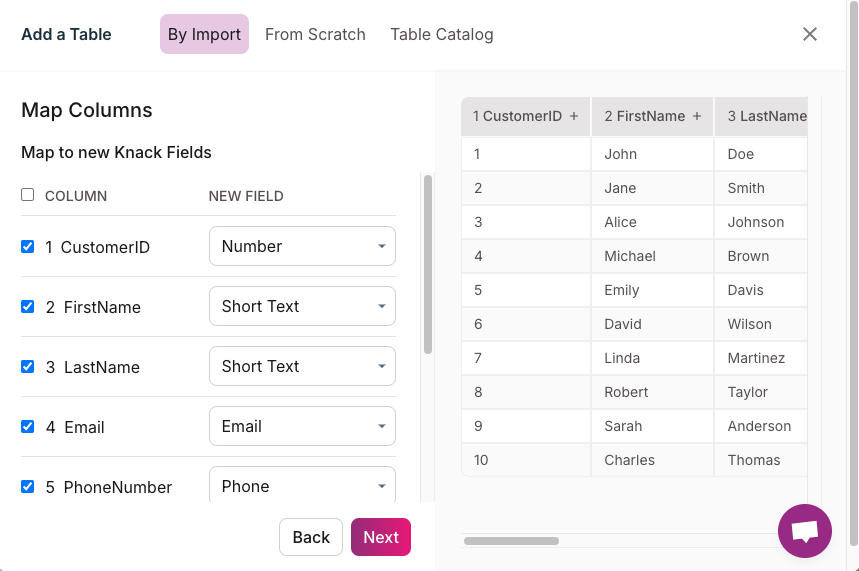The width and height of the screenshot is (859, 571).
Task: Switch to the From Scratch tab
Action: click(315, 34)
